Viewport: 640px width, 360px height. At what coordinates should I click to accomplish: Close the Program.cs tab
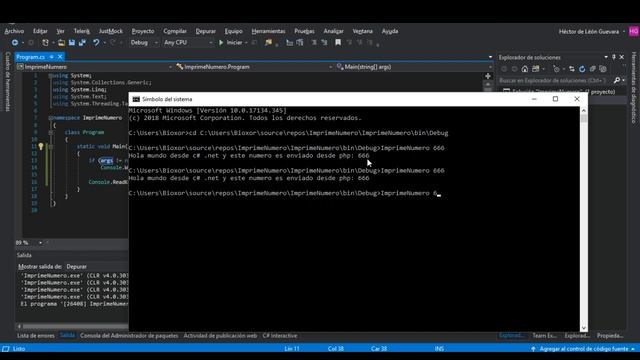pos(60,57)
